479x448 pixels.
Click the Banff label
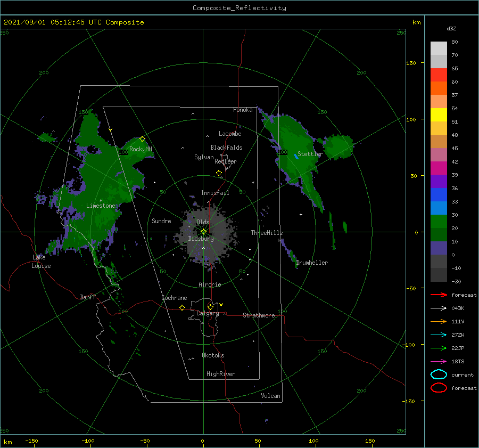click(88, 297)
